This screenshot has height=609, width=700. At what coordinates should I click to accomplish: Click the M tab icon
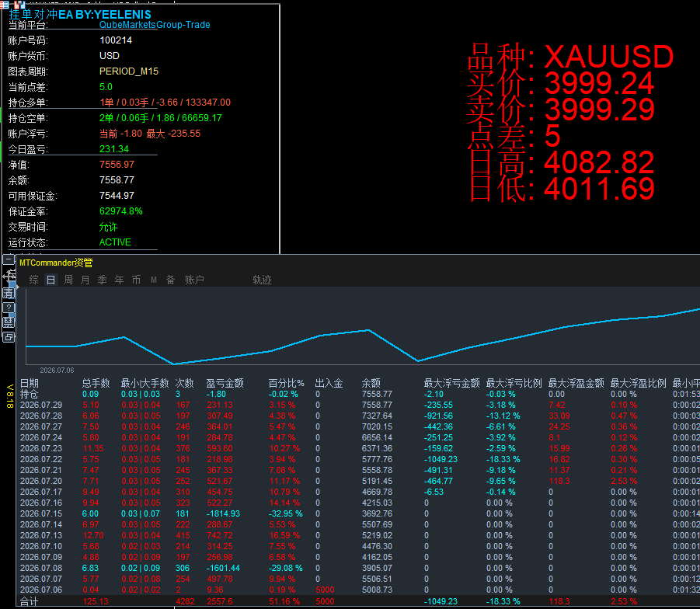[x=154, y=280]
